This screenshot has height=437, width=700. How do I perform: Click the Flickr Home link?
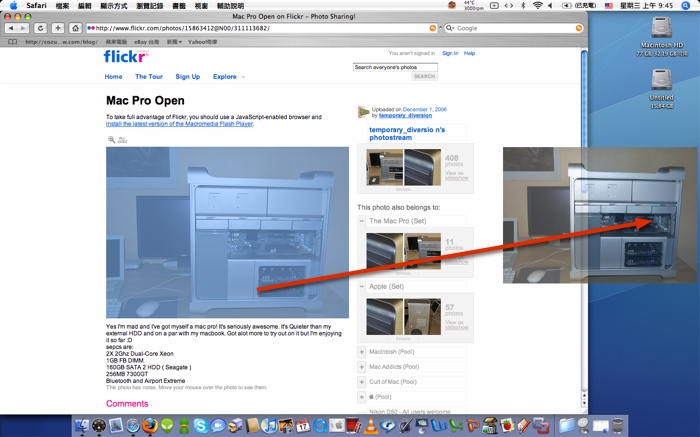pos(113,77)
